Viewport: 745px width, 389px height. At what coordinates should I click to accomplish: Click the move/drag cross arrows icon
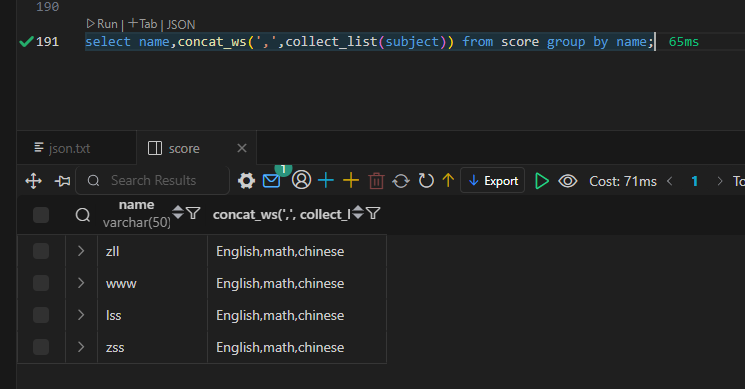(x=33, y=181)
